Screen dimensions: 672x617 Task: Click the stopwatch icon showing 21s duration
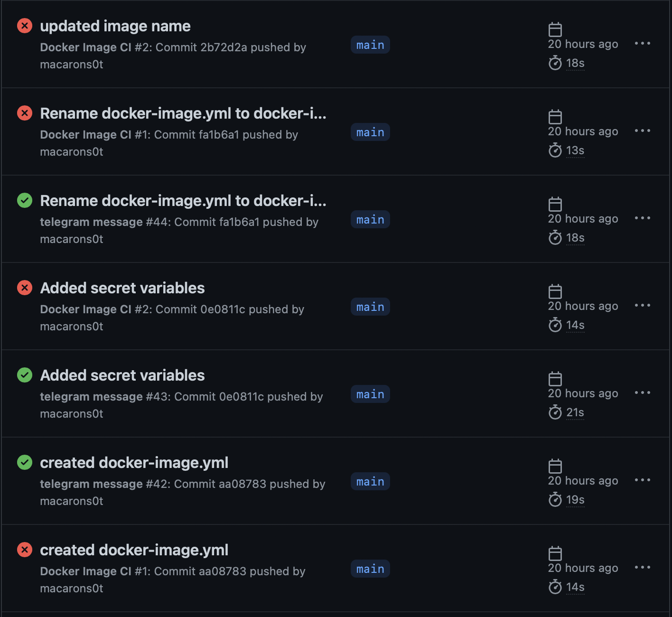tap(555, 412)
